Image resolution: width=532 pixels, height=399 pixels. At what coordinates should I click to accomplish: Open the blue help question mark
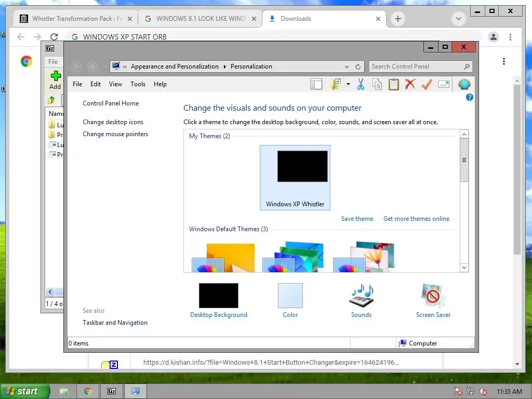point(470,97)
